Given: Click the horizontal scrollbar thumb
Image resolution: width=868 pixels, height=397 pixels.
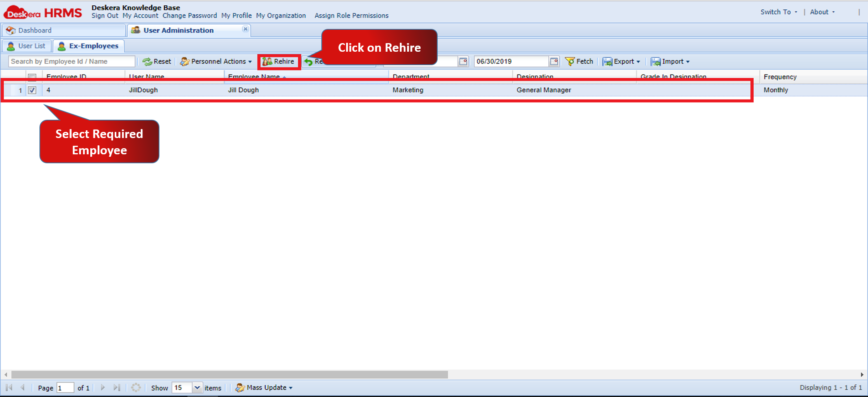Looking at the screenshot, I should pyautogui.click(x=229, y=374).
